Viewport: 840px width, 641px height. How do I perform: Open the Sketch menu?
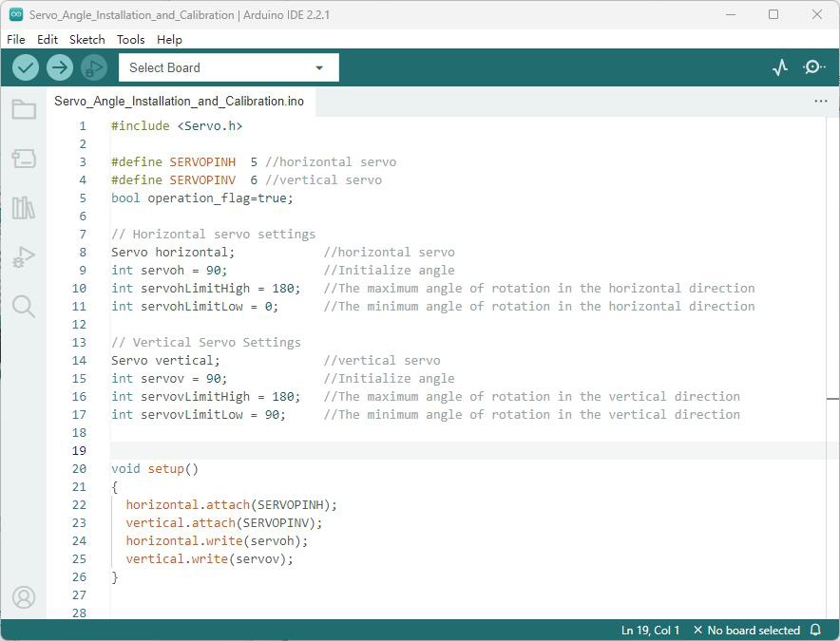coord(86,40)
